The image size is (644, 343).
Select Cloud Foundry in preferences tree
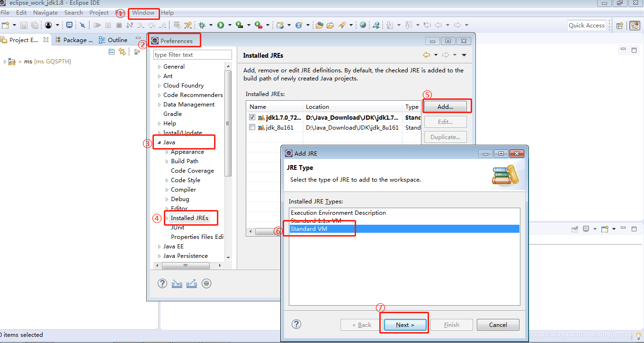(x=183, y=86)
